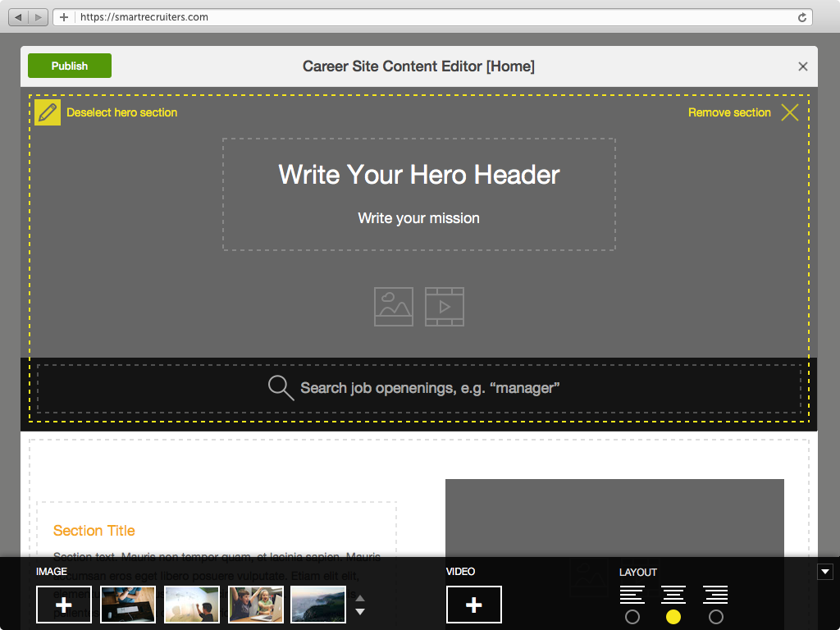Select the desk and keyboard thumbnail
Viewport: 840px width, 630px height.
point(128,605)
